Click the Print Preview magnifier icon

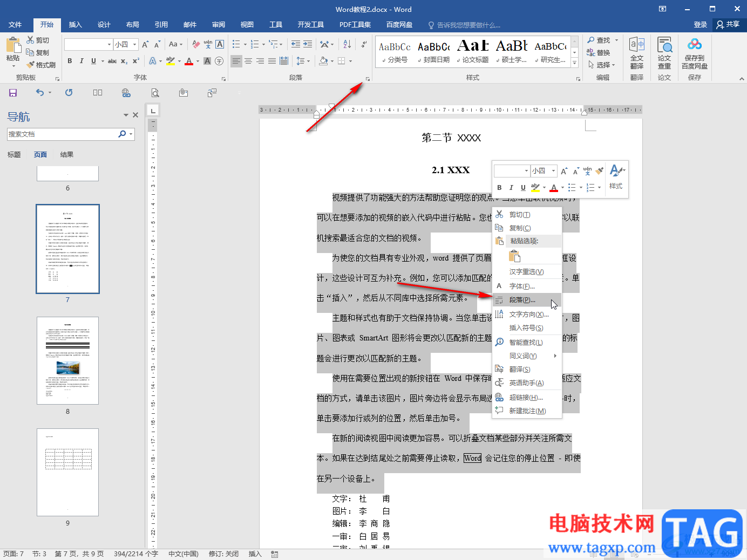[x=155, y=93]
